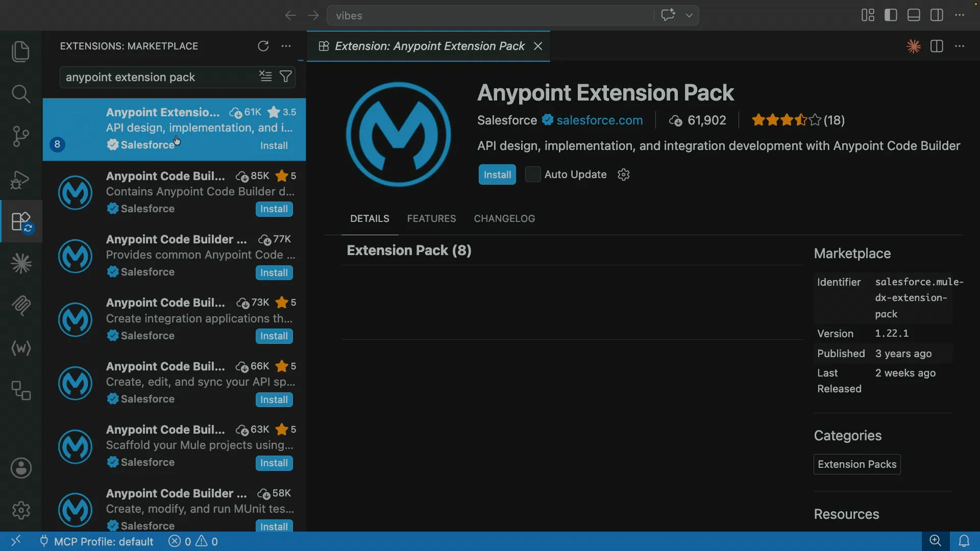
Task: Select the Extension: Anypoint Extension Pack tab
Action: [x=429, y=46]
